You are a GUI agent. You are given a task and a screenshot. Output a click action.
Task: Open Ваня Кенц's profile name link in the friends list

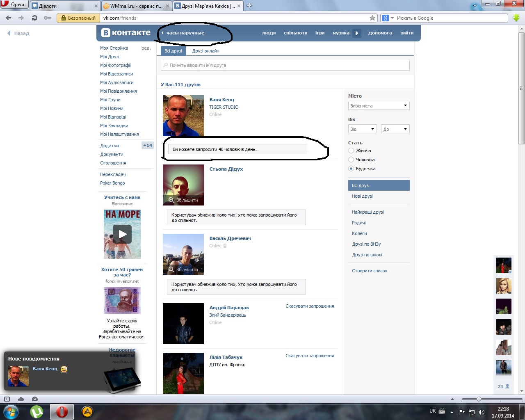222,100
